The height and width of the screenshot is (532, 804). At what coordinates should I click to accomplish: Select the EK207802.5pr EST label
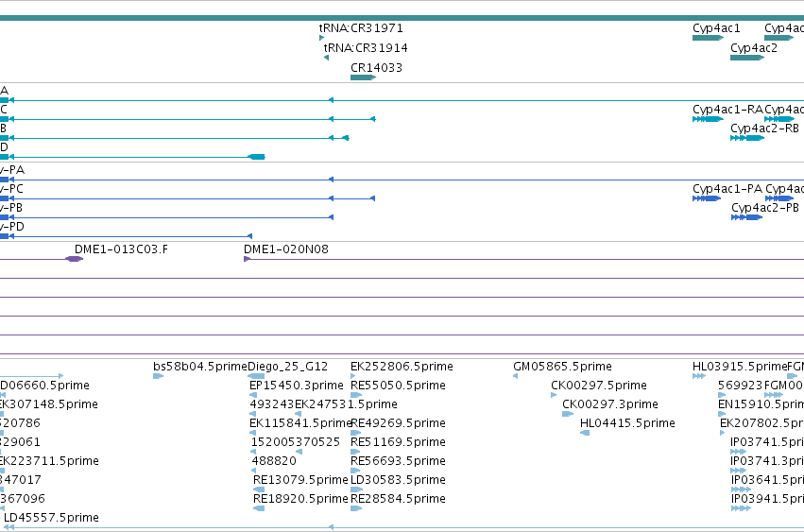(761, 423)
